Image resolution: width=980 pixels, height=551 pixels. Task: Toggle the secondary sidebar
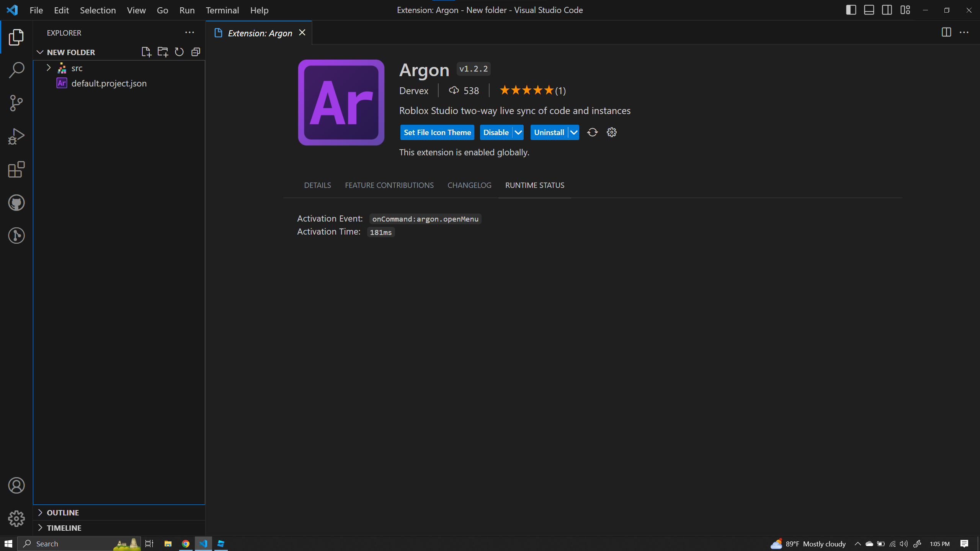tap(887, 10)
